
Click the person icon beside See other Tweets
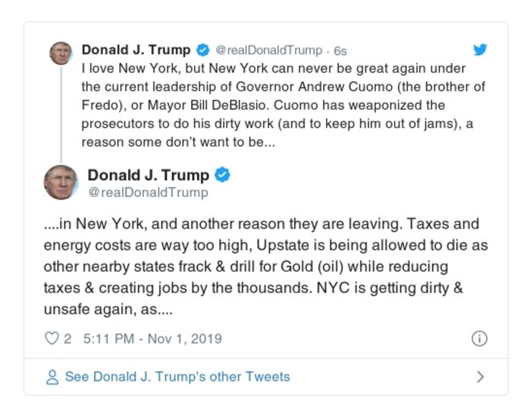(x=51, y=377)
